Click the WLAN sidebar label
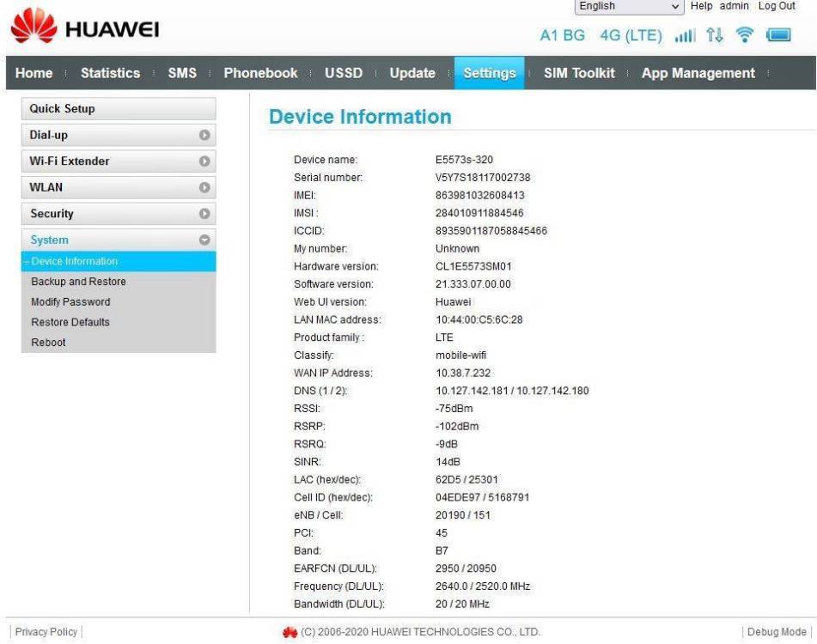Image resolution: width=817 pixels, height=644 pixels. click(x=46, y=187)
